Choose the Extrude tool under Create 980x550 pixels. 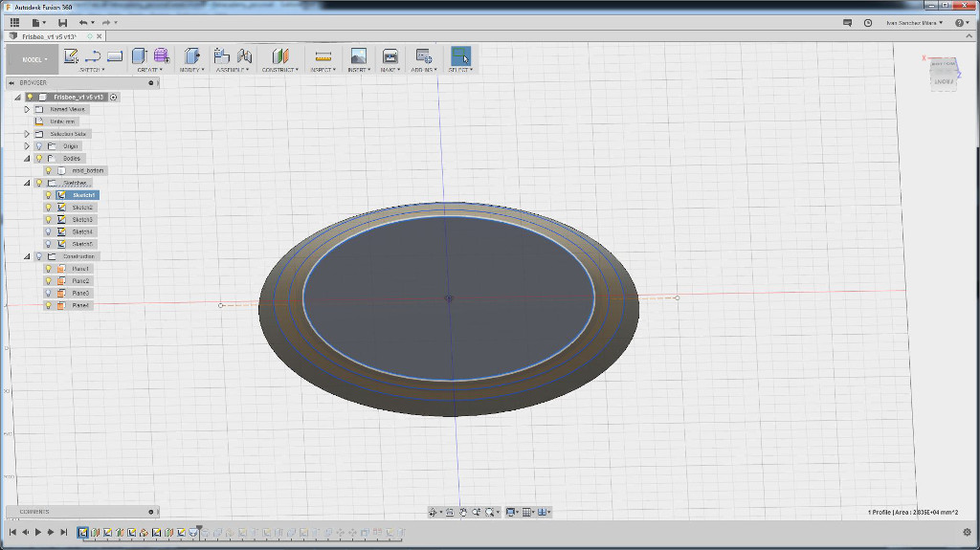139,55
